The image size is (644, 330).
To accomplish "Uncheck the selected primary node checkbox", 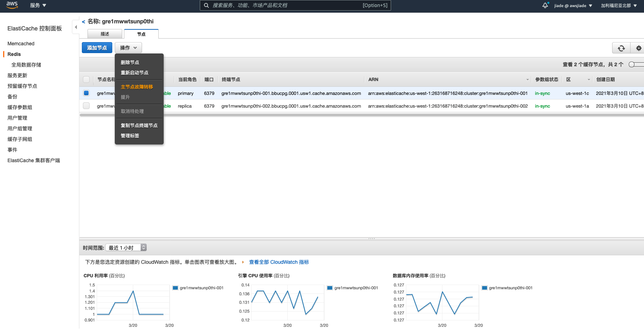I will pos(86,93).
